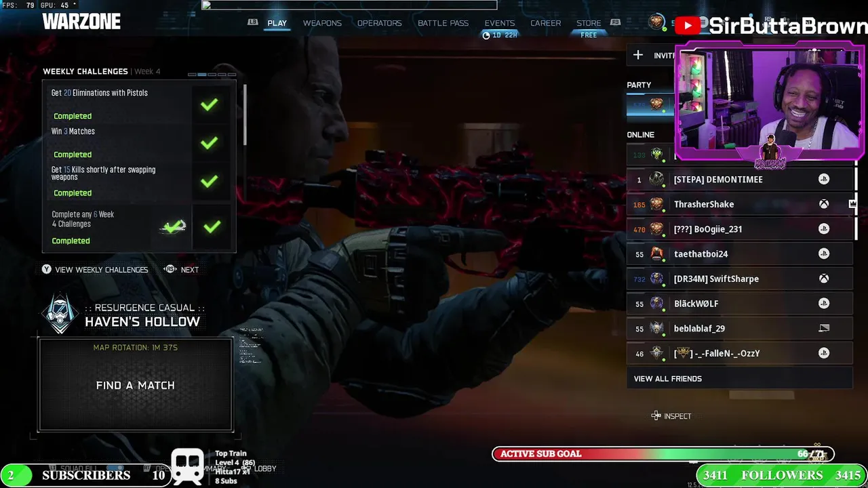This screenshot has width=868, height=488.
Task: Click the FREE label under Store
Action: pyautogui.click(x=589, y=35)
